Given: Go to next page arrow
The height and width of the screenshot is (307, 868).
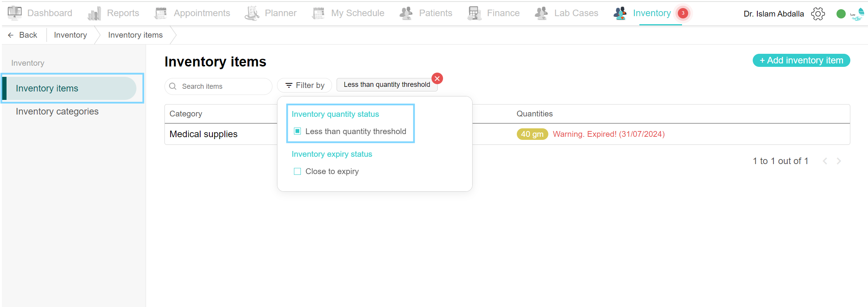Looking at the screenshot, I should [839, 161].
